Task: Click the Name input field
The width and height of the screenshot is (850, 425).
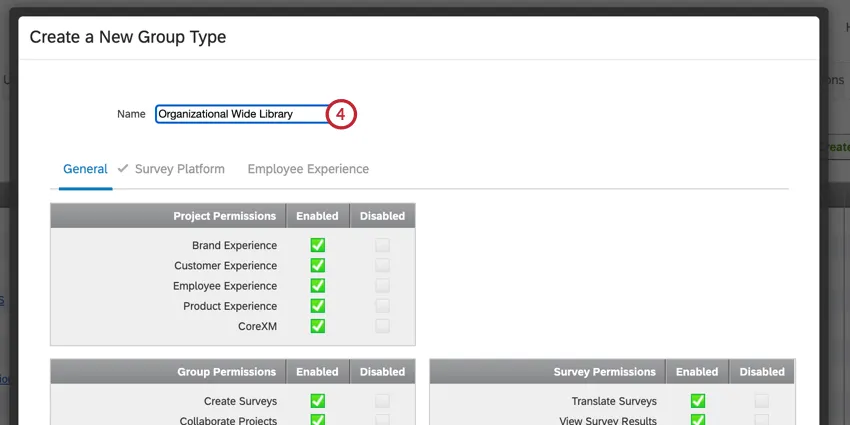Action: (240, 114)
